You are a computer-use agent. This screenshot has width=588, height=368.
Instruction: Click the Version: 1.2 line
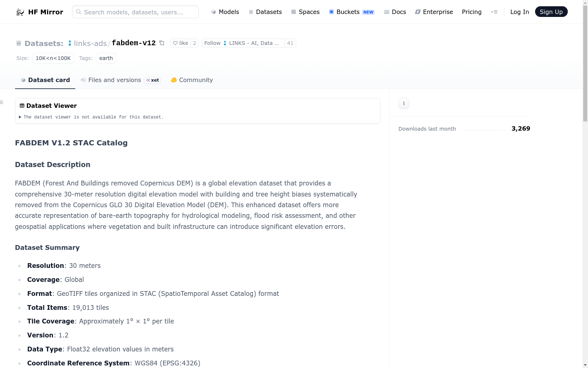(48, 335)
